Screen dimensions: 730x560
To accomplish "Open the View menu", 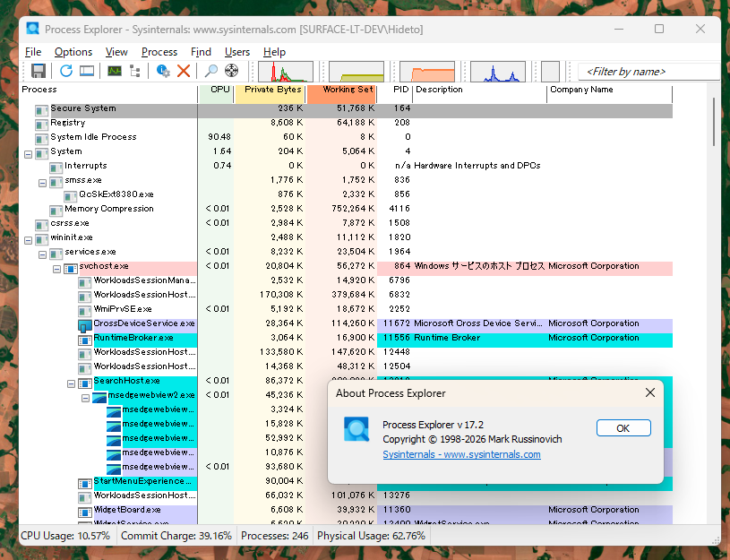I will point(116,52).
